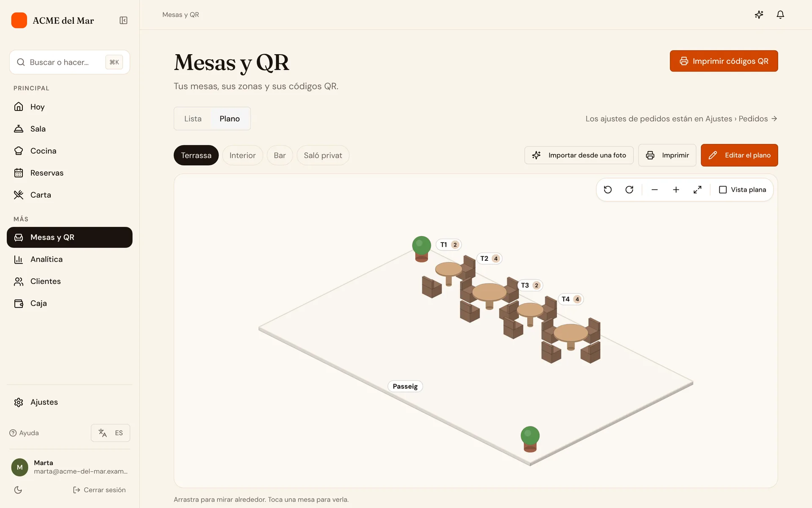Open the ES language selector
Image resolution: width=812 pixels, height=508 pixels.
click(110, 433)
